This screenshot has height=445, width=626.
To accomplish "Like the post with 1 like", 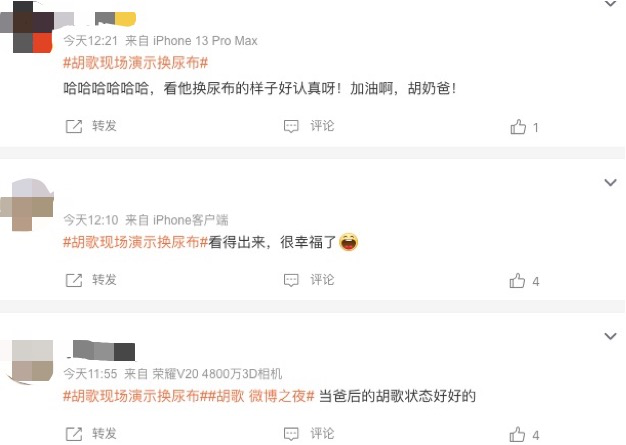I will pyautogui.click(x=518, y=127).
